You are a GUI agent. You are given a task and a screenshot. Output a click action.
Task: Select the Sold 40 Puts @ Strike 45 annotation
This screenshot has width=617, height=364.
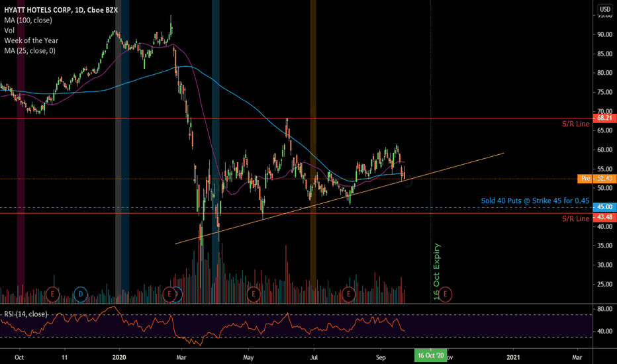tap(535, 201)
